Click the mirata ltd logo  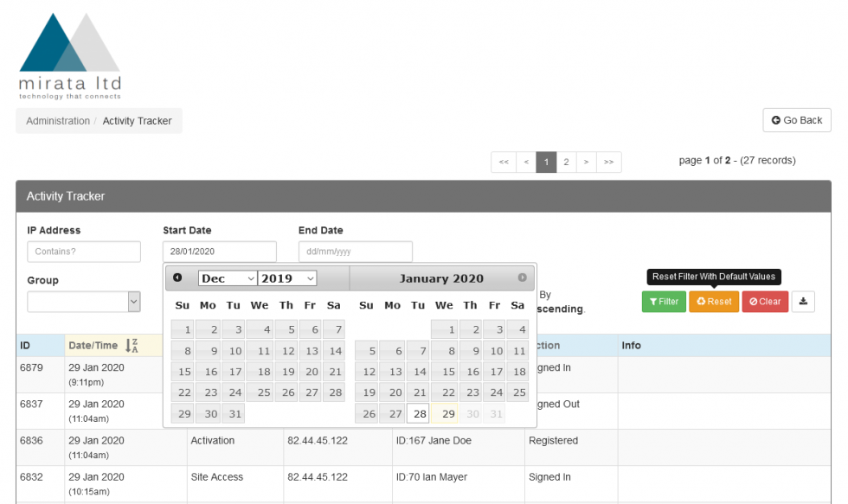pyautogui.click(x=69, y=56)
